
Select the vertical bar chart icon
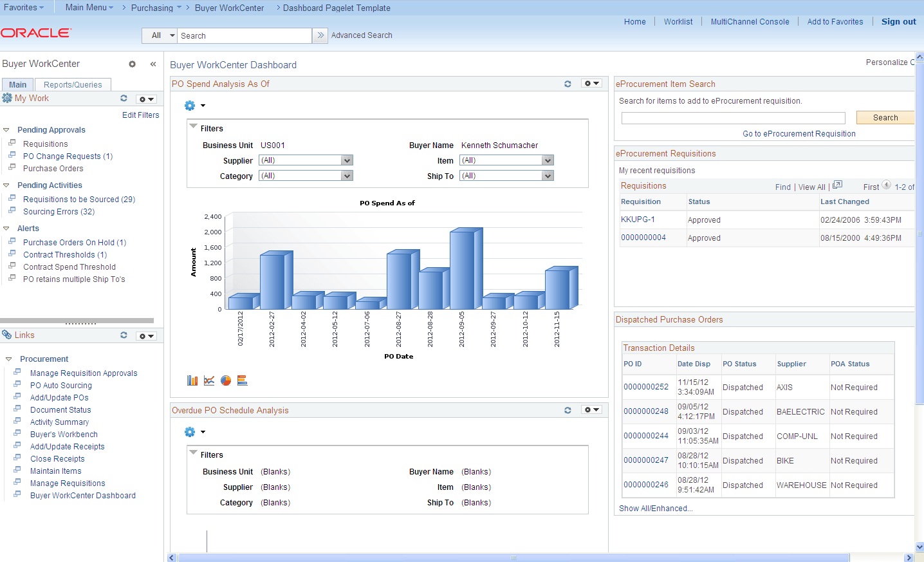(x=192, y=380)
